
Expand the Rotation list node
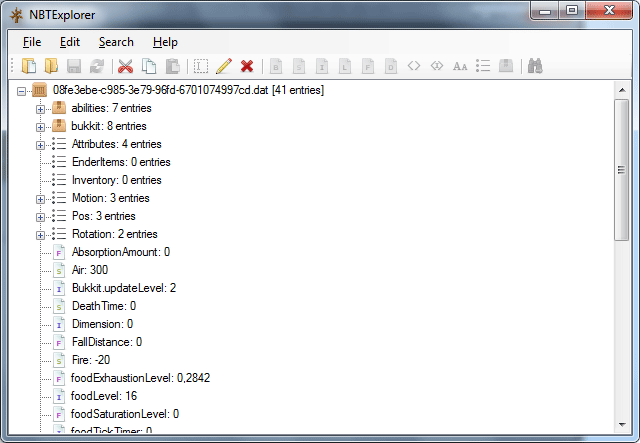tap(40, 235)
